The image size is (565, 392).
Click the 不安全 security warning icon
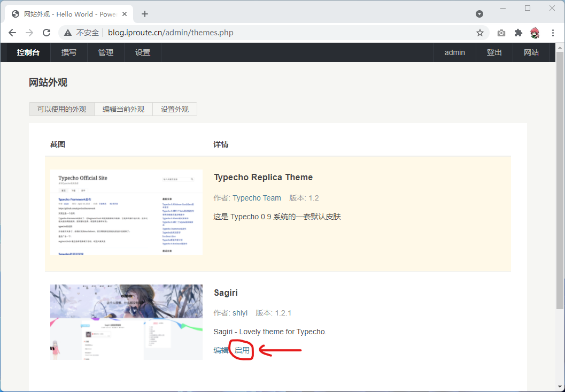pyautogui.click(x=68, y=33)
